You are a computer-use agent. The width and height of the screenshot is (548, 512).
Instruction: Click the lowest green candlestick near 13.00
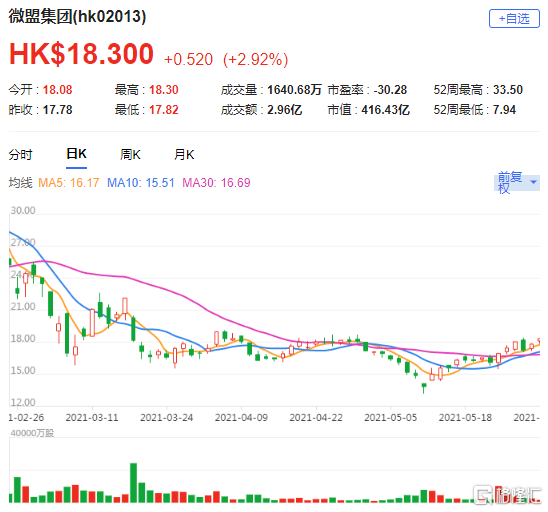[x=424, y=388]
